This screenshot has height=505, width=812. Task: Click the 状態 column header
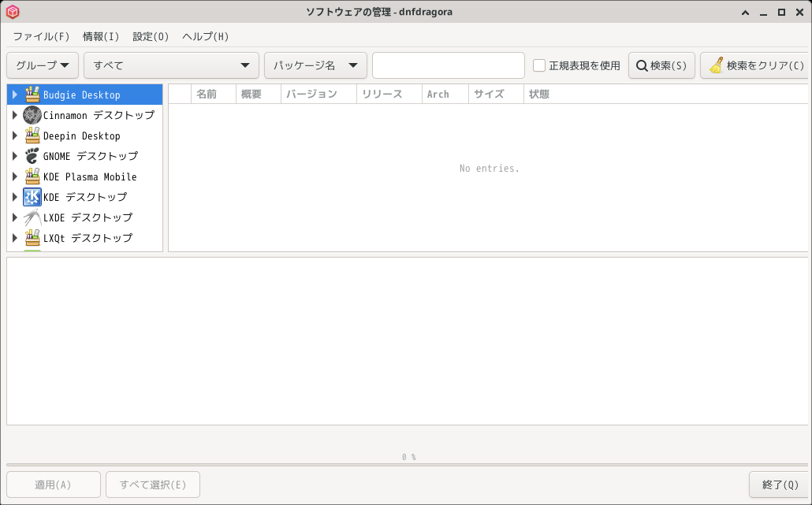(x=666, y=95)
